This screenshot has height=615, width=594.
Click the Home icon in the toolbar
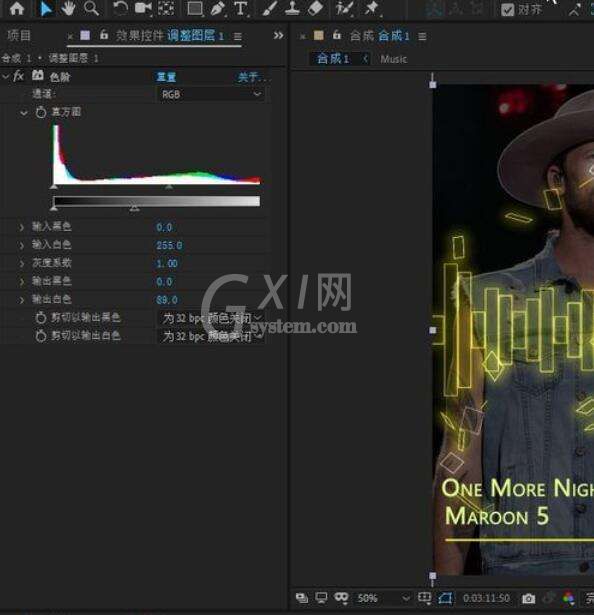[x=17, y=8]
